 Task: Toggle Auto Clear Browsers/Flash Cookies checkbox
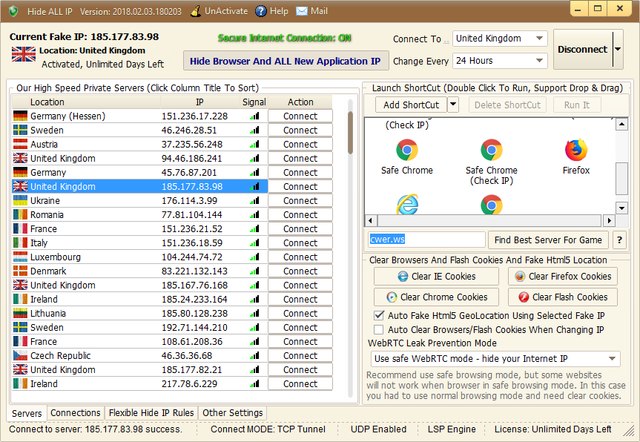pos(379,329)
